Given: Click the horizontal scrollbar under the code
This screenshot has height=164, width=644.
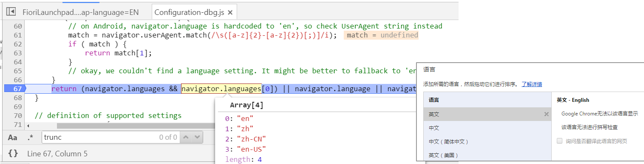Looking at the screenshot, I should [x=136, y=126].
